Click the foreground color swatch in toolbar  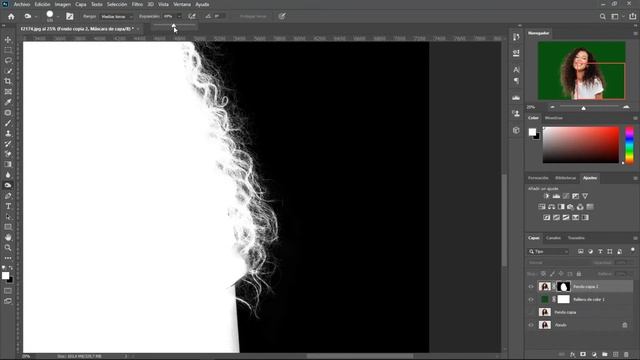coord(5,276)
